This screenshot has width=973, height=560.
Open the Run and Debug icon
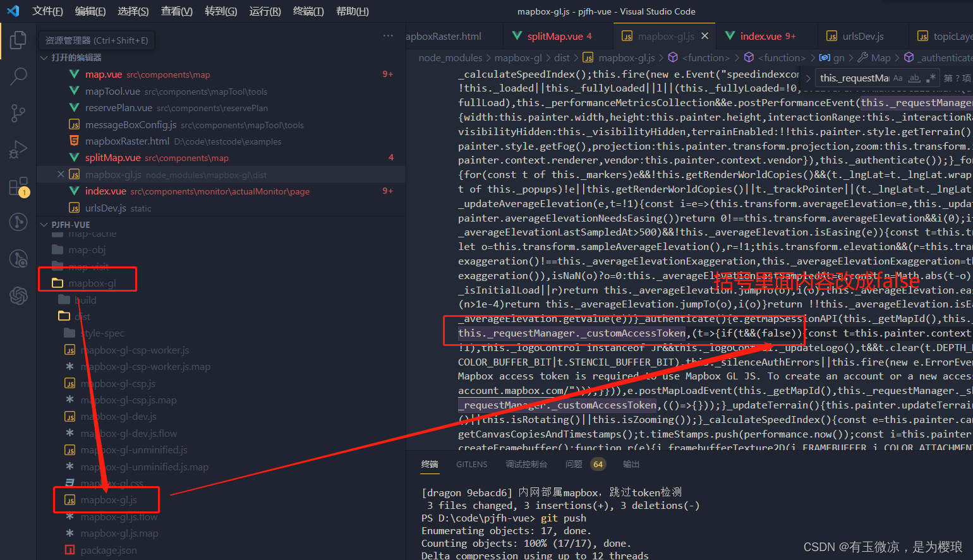click(18, 150)
